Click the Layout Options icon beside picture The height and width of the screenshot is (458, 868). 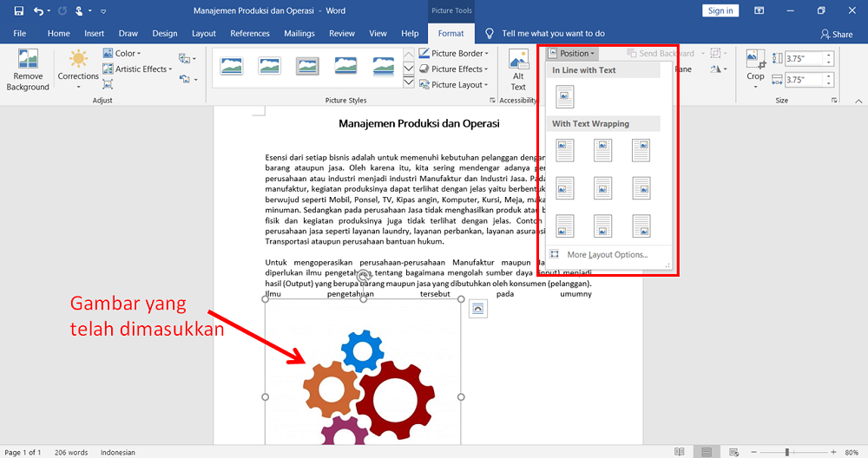[x=477, y=309]
